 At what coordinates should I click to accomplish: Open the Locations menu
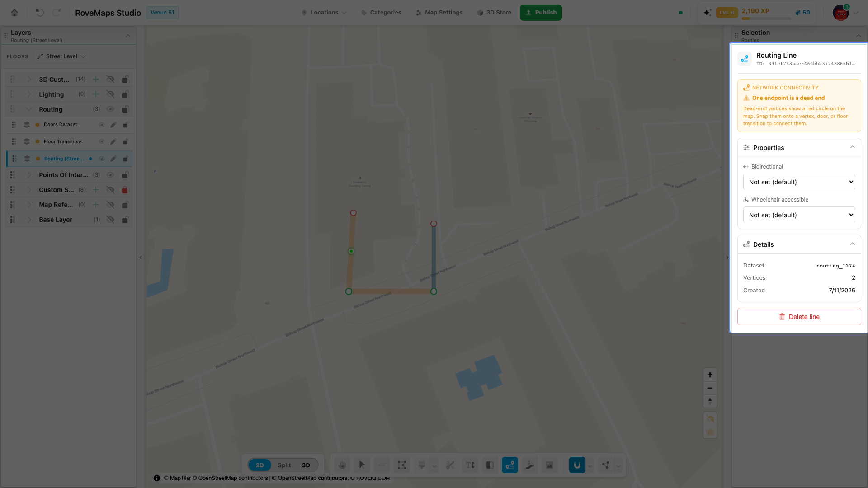[x=324, y=13]
